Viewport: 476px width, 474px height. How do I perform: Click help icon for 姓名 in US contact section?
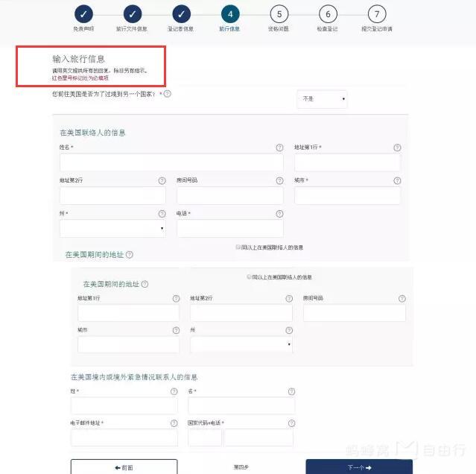point(279,148)
